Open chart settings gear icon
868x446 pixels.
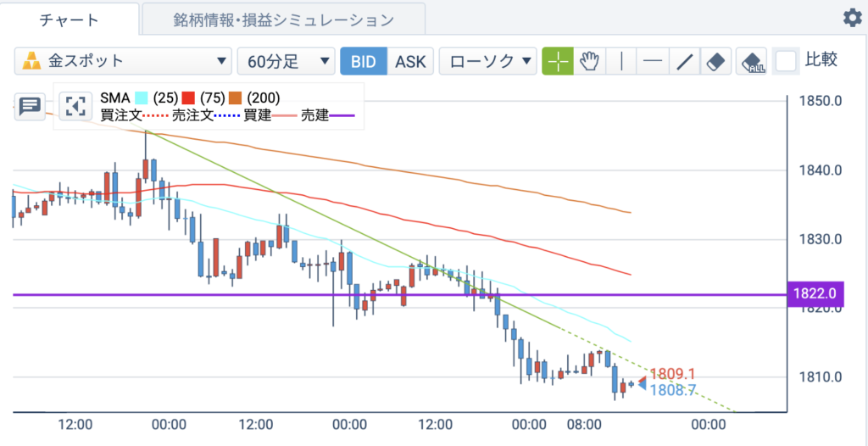tap(853, 19)
